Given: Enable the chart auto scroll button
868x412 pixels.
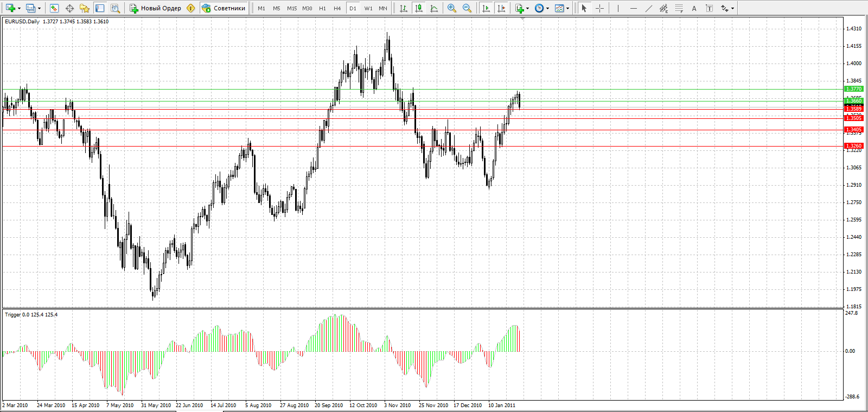Looking at the screenshot, I should [x=486, y=8].
